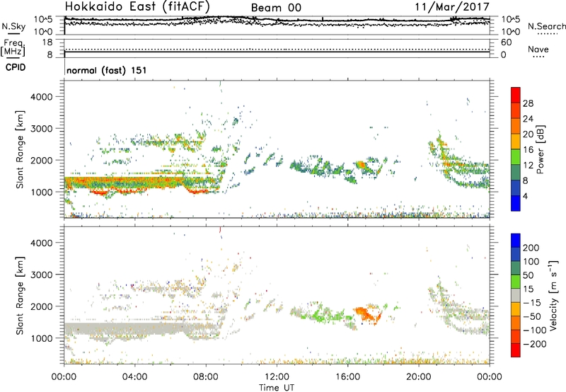Viewport: 566px width, 392px height.
Task: Click the '4' label on the Power color bar
Action: 525,196
